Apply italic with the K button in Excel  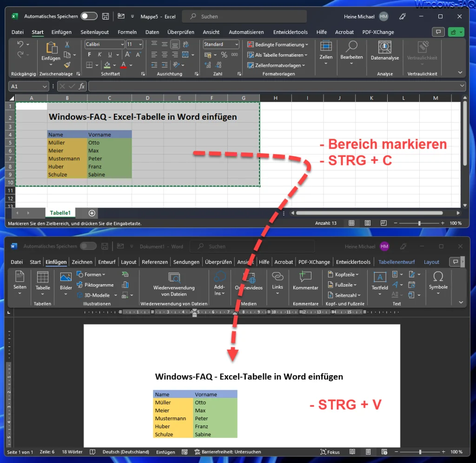pos(99,55)
